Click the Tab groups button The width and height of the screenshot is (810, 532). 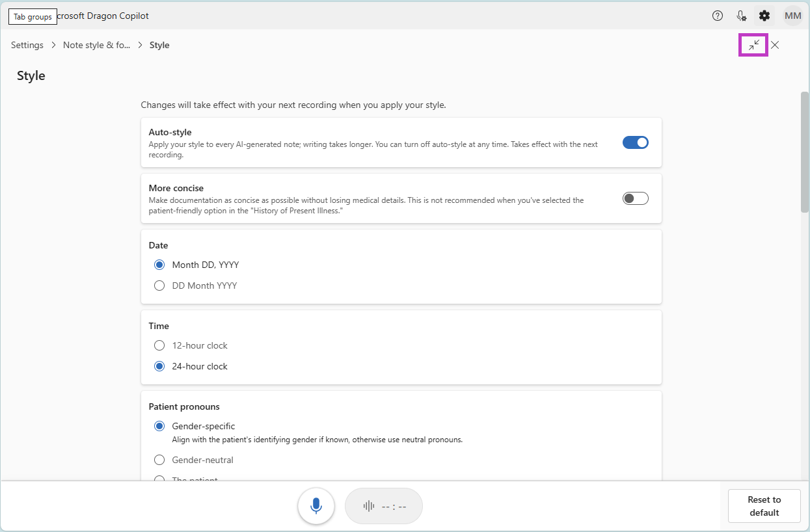(33, 16)
